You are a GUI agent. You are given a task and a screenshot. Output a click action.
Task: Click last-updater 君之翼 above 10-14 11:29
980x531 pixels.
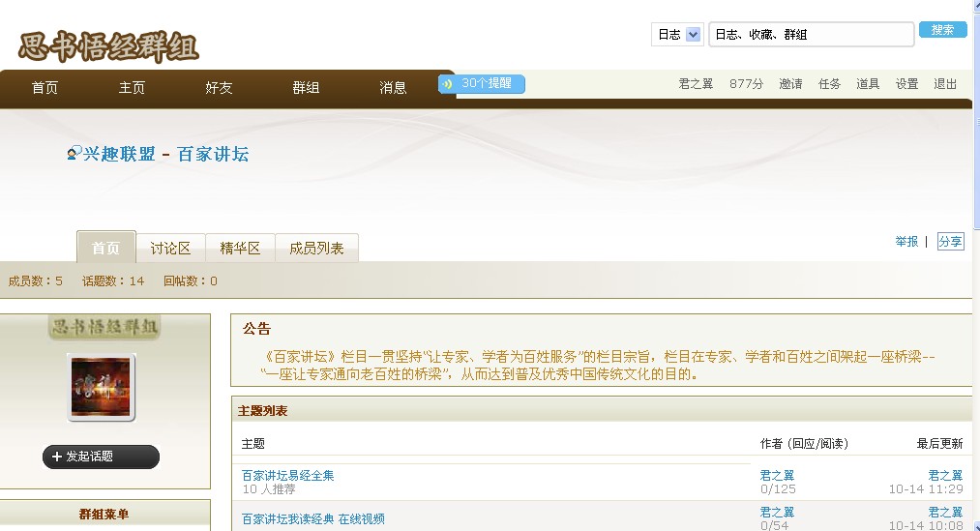[x=945, y=476]
